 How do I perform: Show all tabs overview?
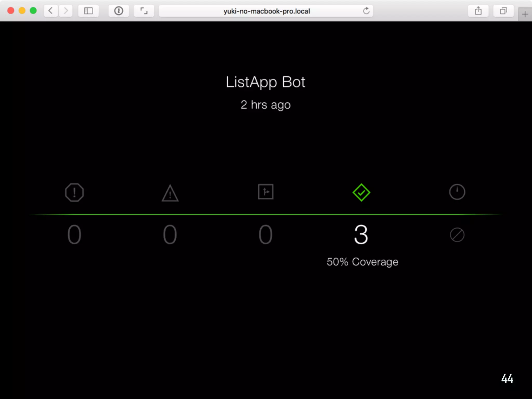click(503, 11)
